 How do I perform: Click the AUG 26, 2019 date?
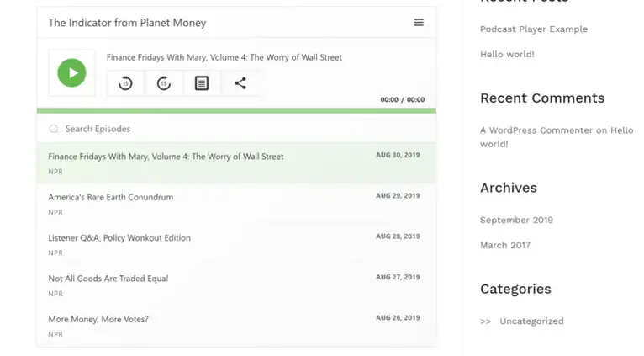point(398,318)
